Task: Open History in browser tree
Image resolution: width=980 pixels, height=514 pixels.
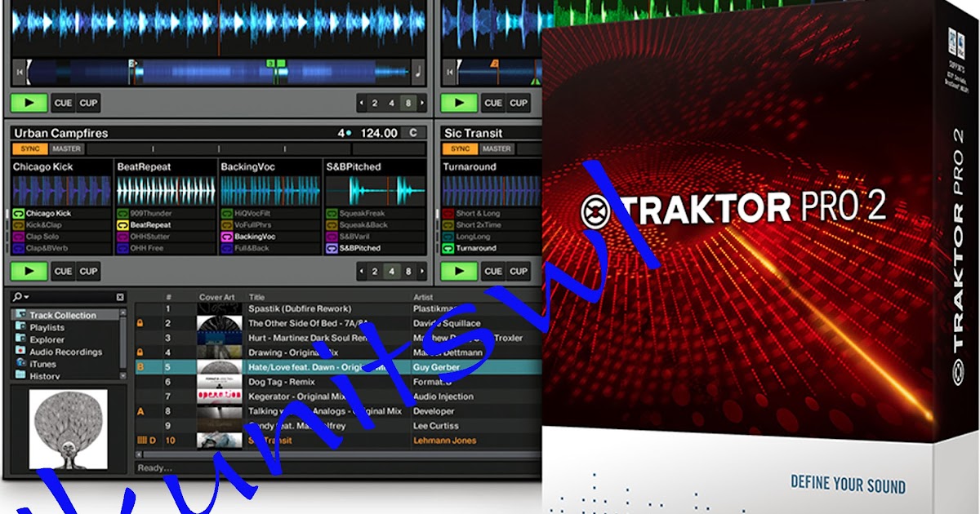Action: [x=45, y=376]
